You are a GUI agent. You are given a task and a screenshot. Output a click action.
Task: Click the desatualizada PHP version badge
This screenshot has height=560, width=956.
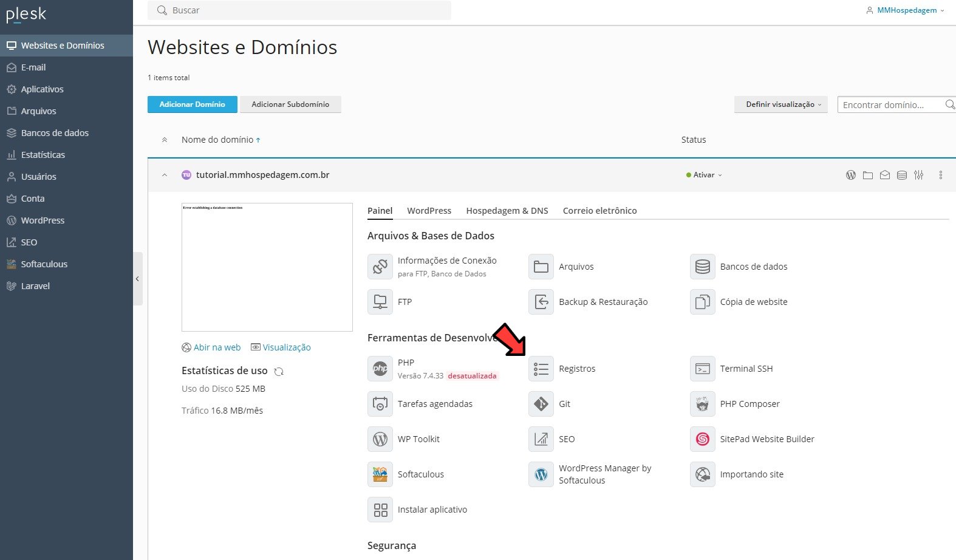pos(473,376)
